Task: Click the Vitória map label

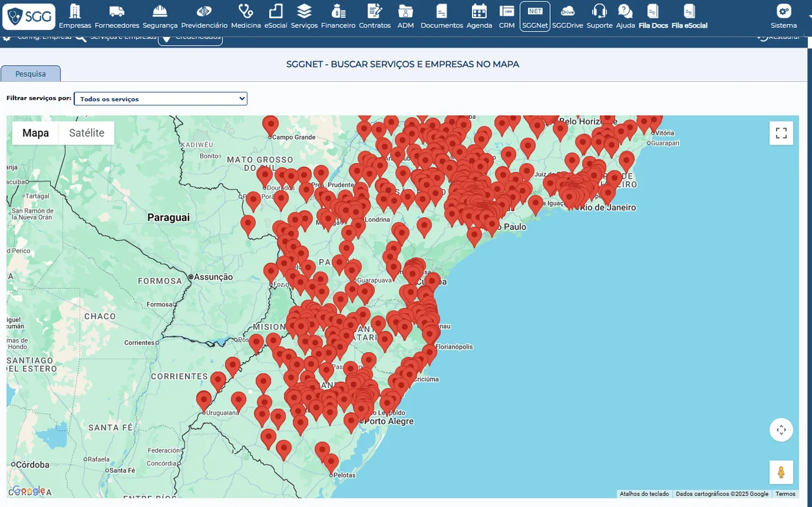Action: [664, 132]
